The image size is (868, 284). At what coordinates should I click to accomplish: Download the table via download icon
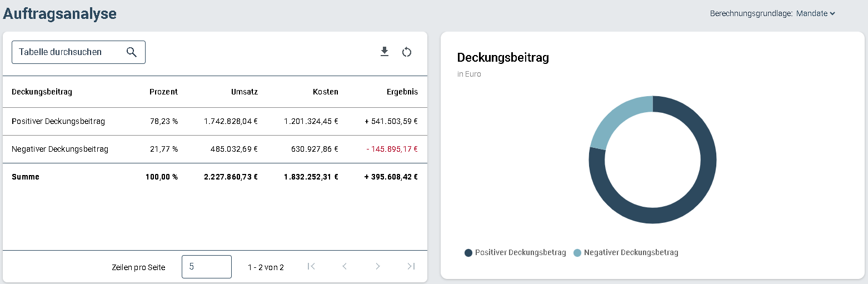click(x=384, y=52)
